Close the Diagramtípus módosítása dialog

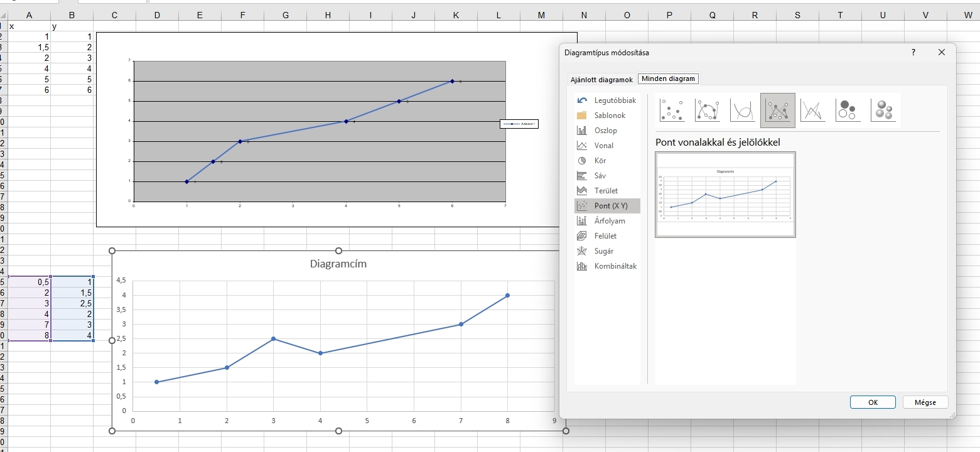tap(942, 53)
